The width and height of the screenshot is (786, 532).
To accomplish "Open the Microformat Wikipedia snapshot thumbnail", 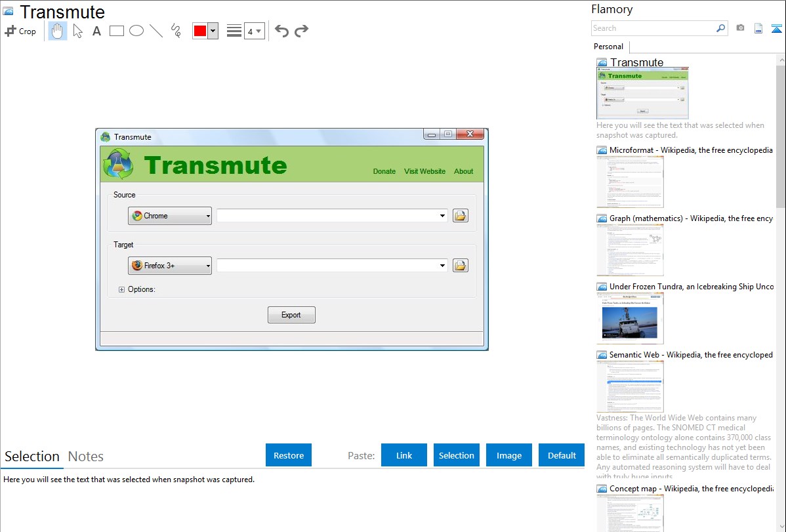I will [x=630, y=182].
